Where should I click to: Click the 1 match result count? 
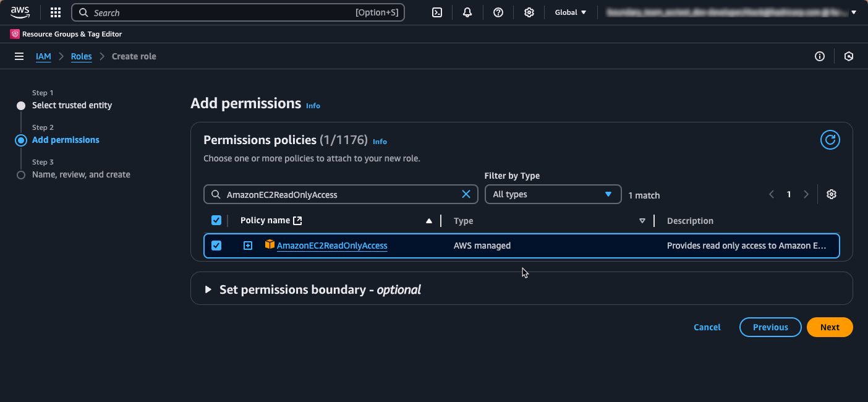click(644, 195)
